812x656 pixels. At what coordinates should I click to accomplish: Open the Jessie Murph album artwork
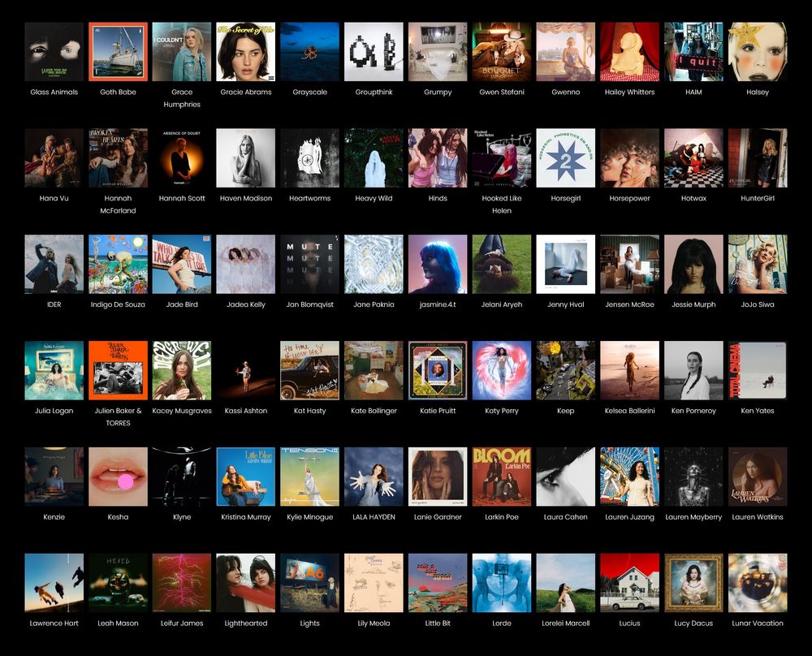pyautogui.click(x=694, y=264)
